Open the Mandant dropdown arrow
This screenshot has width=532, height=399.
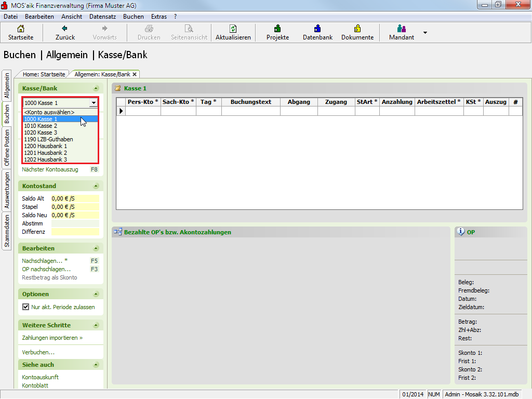[x=425, y=32]
